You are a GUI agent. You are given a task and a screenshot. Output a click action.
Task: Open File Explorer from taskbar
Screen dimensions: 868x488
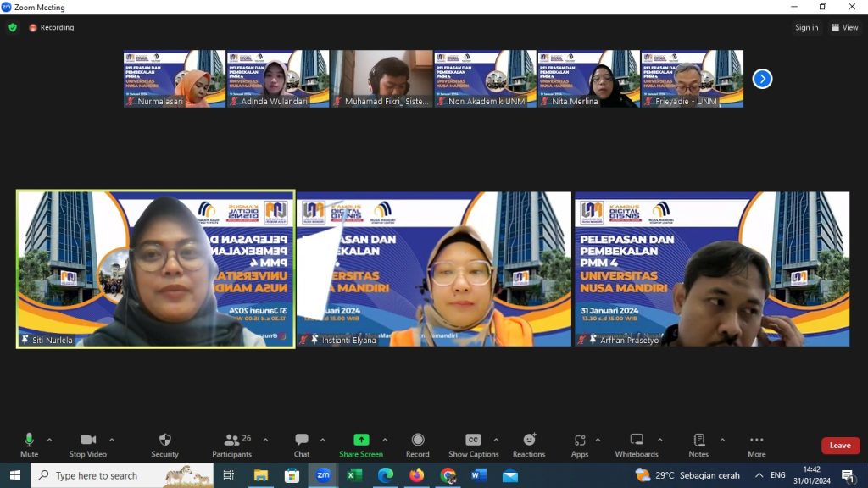(x=261, y=475)
